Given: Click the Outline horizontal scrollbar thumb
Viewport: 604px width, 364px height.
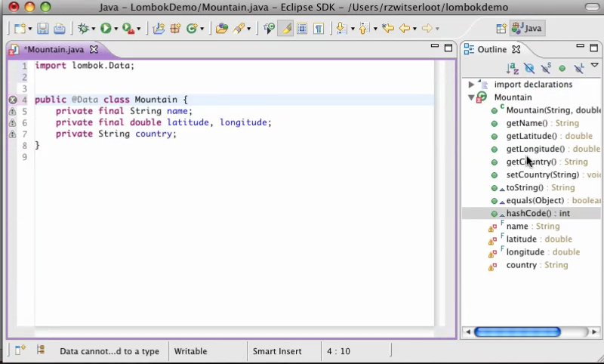Looking at the screenshot, I should point(517,332).
